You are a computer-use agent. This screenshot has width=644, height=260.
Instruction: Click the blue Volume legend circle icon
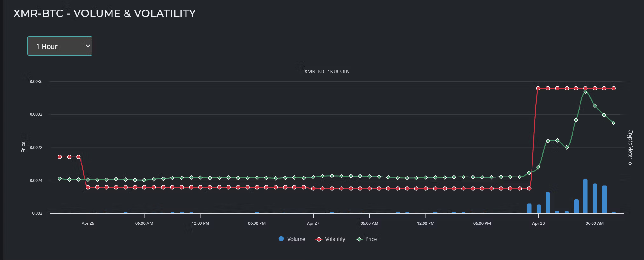tap(281, 239)
